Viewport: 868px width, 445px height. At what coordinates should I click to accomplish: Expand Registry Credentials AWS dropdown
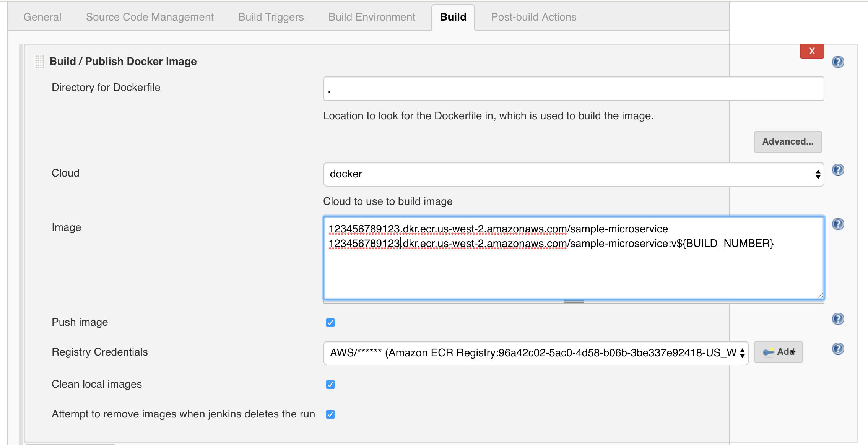(x=536, y=353)
